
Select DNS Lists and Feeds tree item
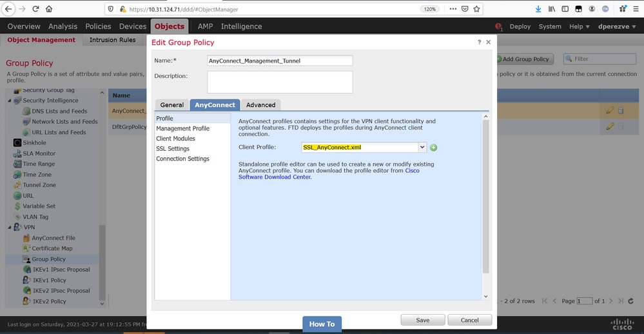click(x=59, y=111)
